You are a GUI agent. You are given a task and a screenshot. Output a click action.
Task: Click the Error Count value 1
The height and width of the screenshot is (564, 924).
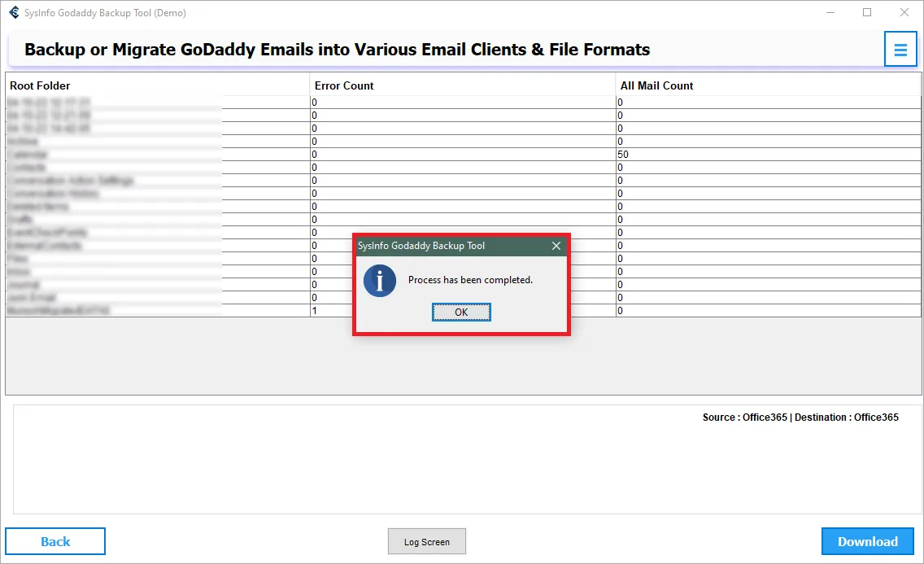click(x=315, y=311)
